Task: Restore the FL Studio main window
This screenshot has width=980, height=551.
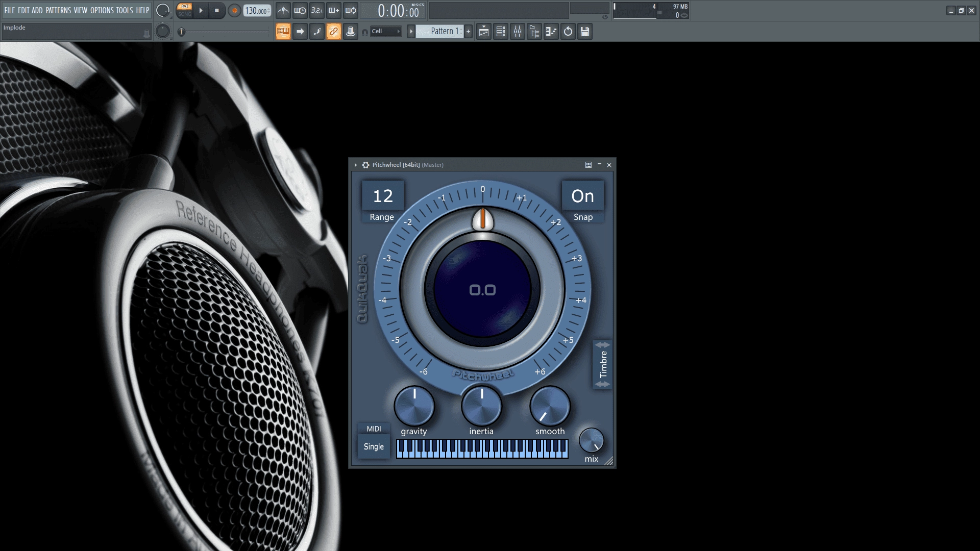Action: coord(961,10)
